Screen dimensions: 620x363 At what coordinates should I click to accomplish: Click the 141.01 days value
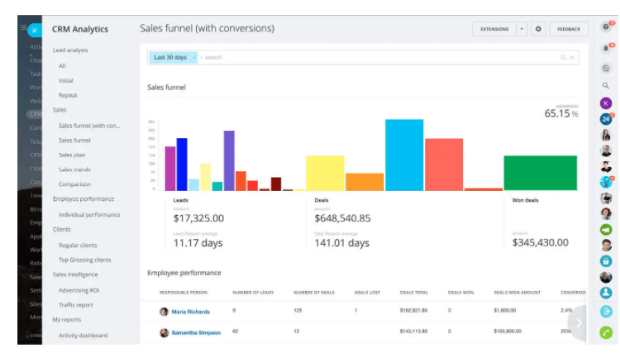342,243
